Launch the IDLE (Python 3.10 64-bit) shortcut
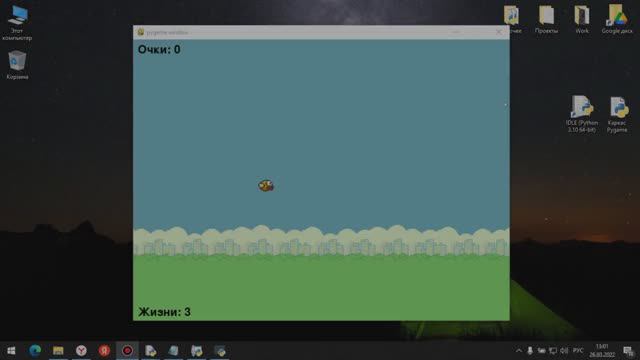640x360 pixels. coord(582,114)
